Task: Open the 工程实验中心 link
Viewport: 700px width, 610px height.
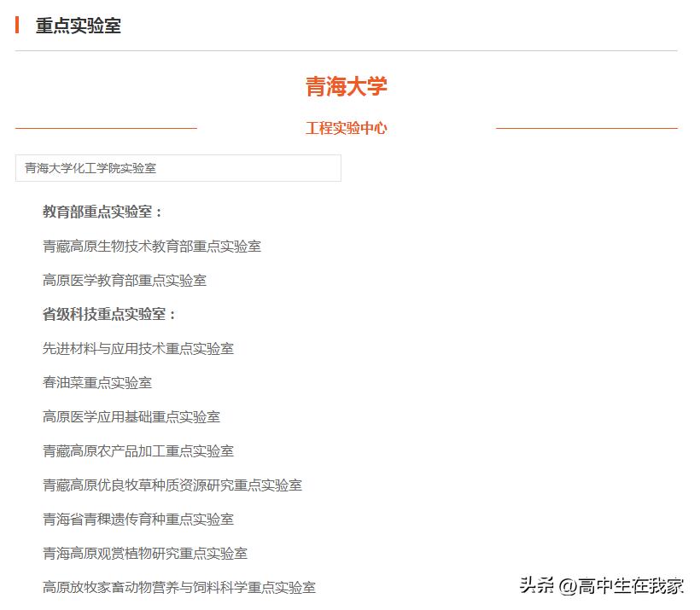Action: pyautogui.click(x=345, y=128)
